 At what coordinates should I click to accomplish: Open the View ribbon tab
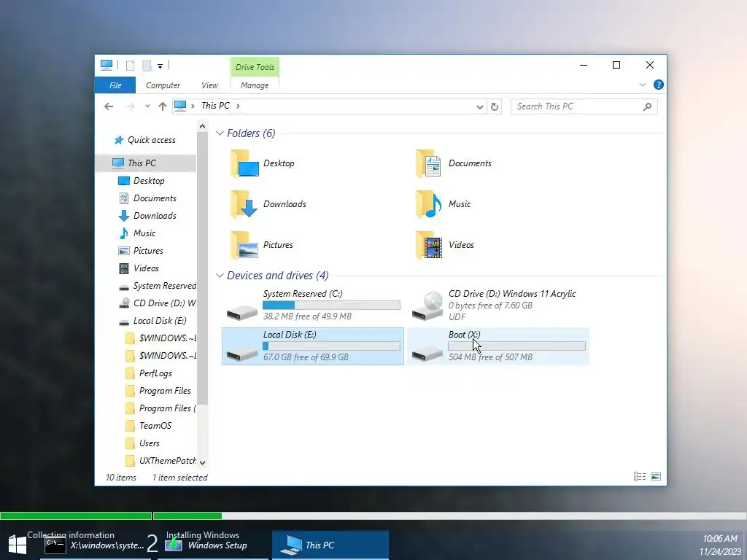(209, 85)
